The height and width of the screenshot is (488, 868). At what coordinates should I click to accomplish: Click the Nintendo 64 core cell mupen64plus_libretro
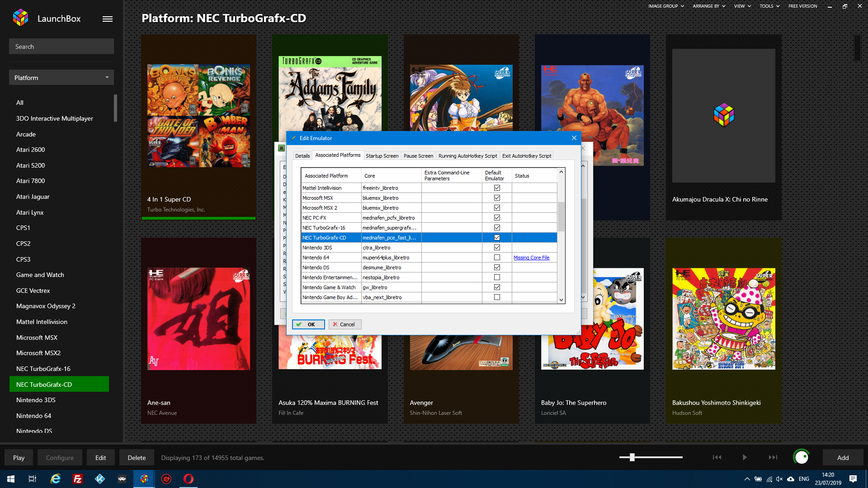[x=391, y=258]
